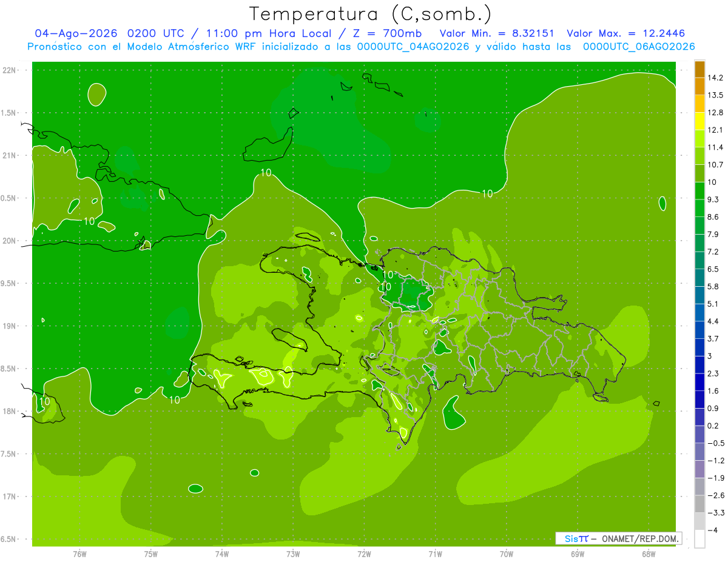The width and height of the screenshot is (728, 562).
Task: Click the '17N' latitude axis label
Action: pos(10,497)
